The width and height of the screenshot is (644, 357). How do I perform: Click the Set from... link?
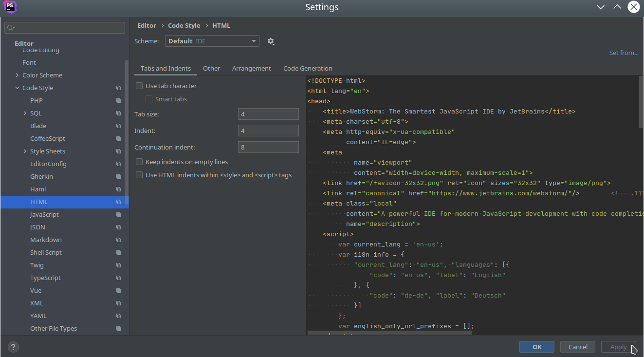click(x=624, y=53)
